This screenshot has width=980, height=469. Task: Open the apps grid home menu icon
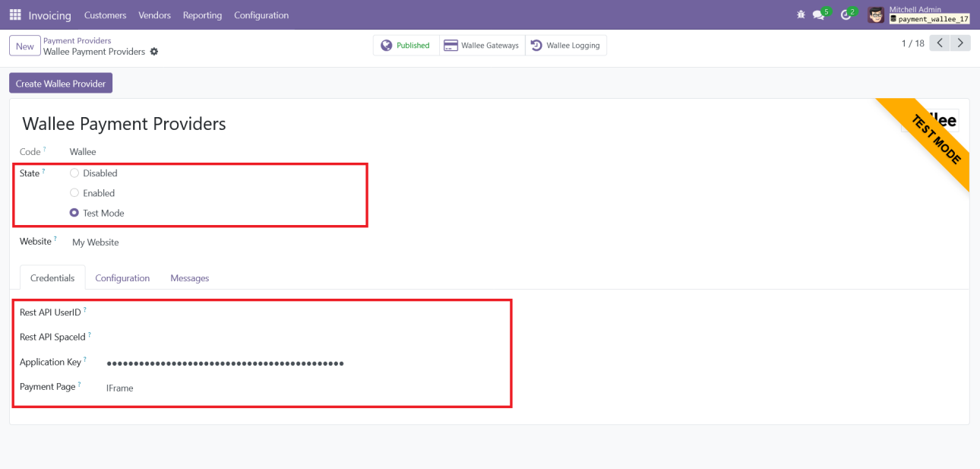[15, 15]
